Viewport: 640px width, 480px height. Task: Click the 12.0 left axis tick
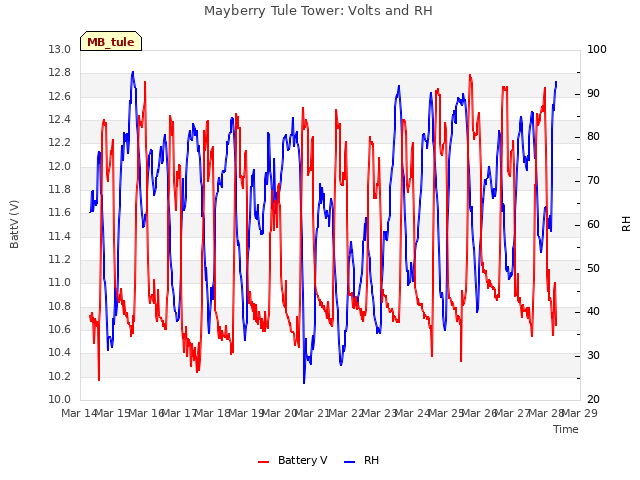click(x=60, y=166)
